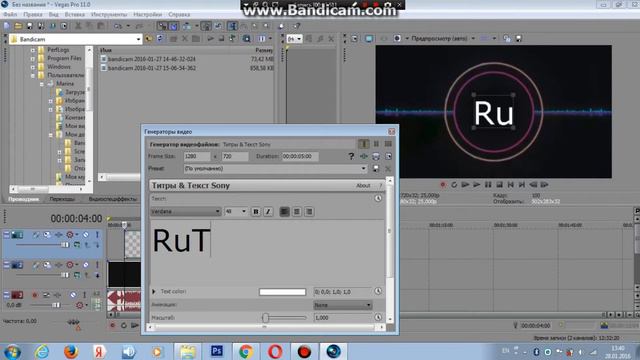Click the Play button under the preview
Screen dimensions: 640x360
476,185
